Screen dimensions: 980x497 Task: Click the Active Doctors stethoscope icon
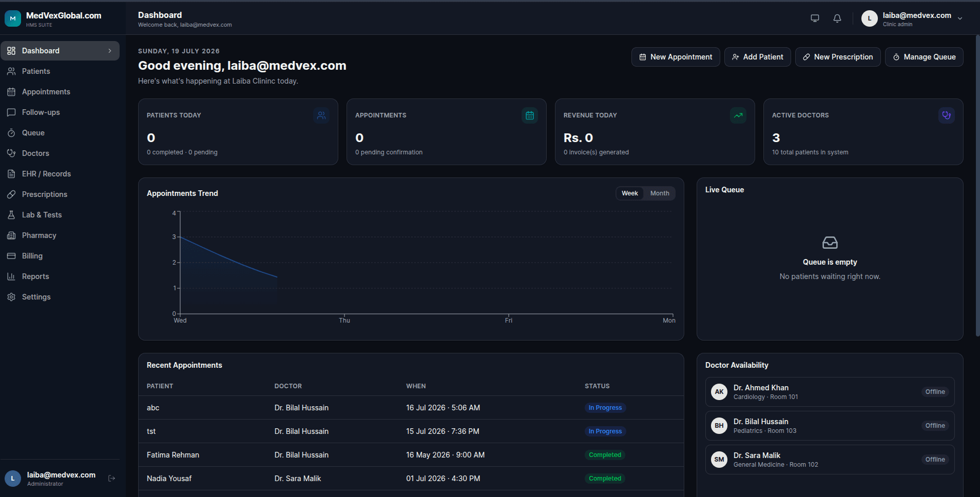[x=947, y=115]
